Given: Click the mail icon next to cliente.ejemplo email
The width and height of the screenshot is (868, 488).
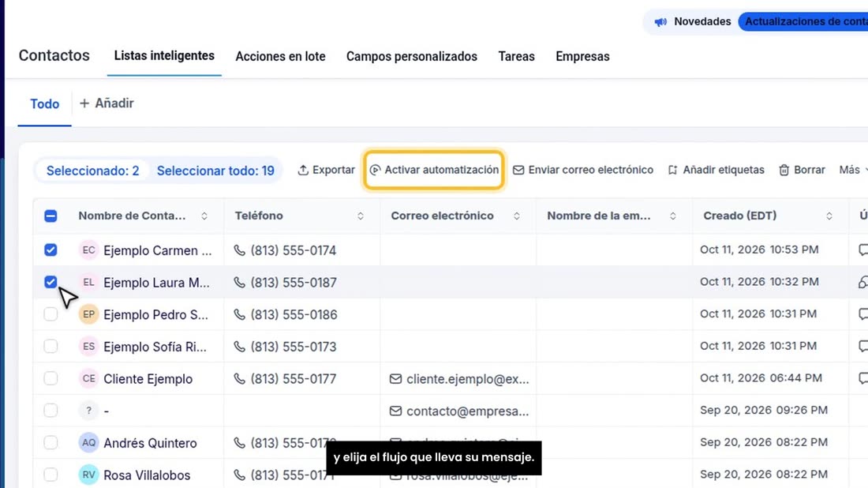Looking at the screenshot, I should click(x=395, y=379).
